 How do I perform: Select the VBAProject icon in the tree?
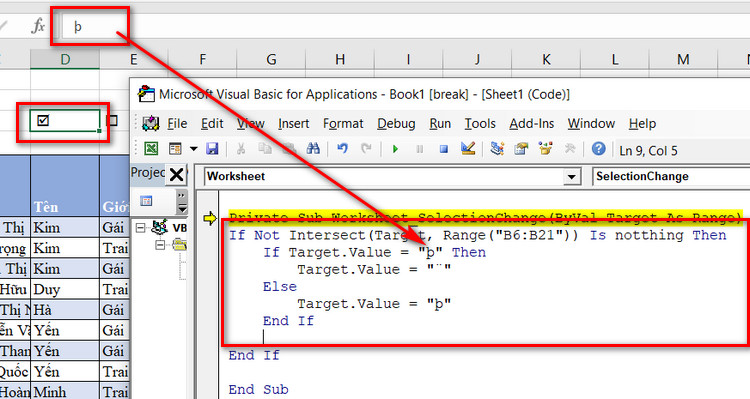(159, 227)
